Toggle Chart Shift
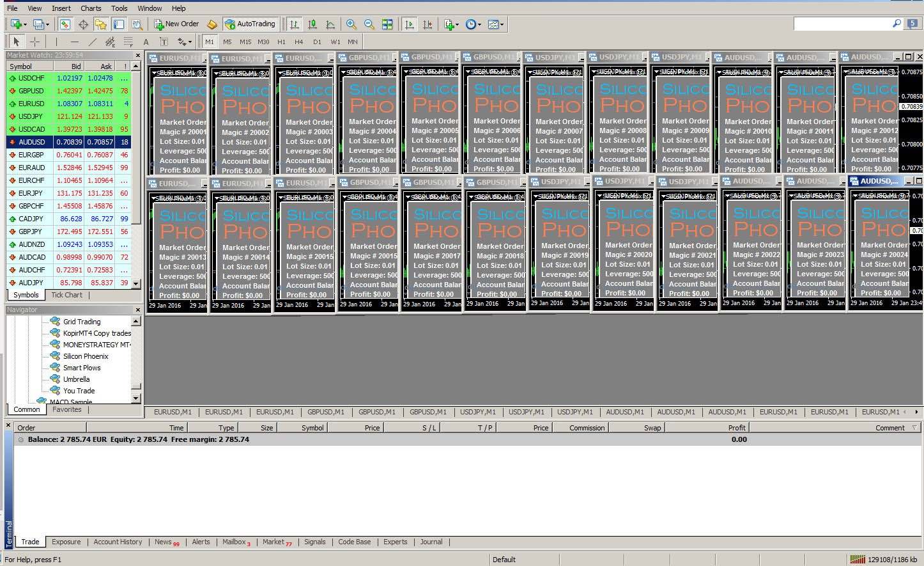The height and width of the screenshot is (566, 924). click(x=427, y=24)
